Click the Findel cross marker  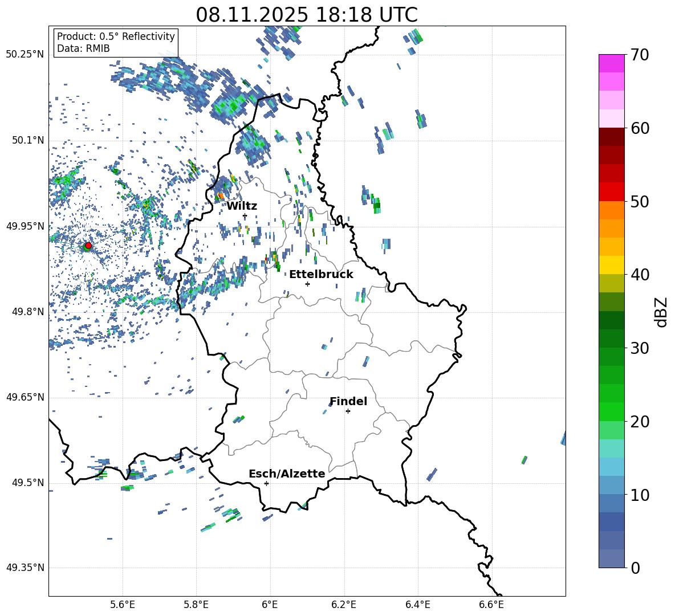tap(348, 411)
